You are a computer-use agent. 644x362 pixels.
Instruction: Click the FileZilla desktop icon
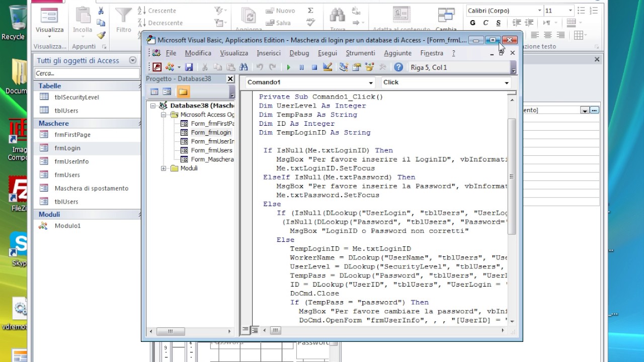click(x=18, y=195)
